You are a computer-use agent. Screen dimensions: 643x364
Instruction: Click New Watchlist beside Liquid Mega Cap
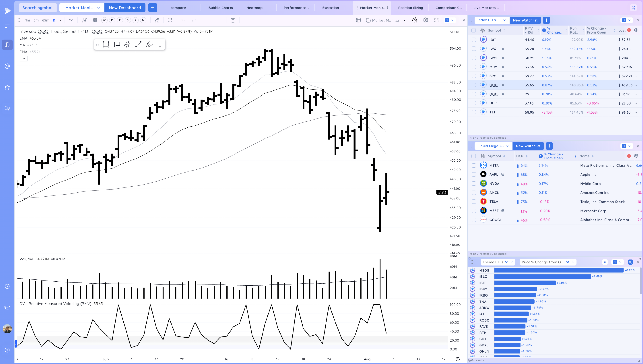click(528, 146)
